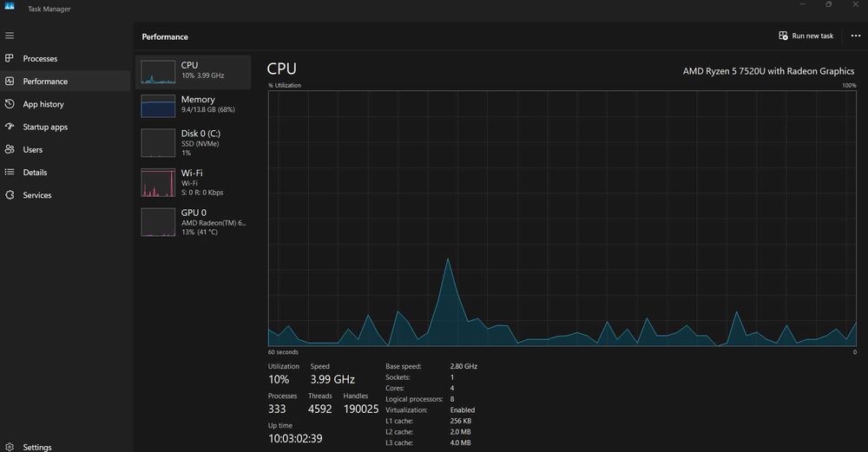Switch to the Details page

point(35,172)
